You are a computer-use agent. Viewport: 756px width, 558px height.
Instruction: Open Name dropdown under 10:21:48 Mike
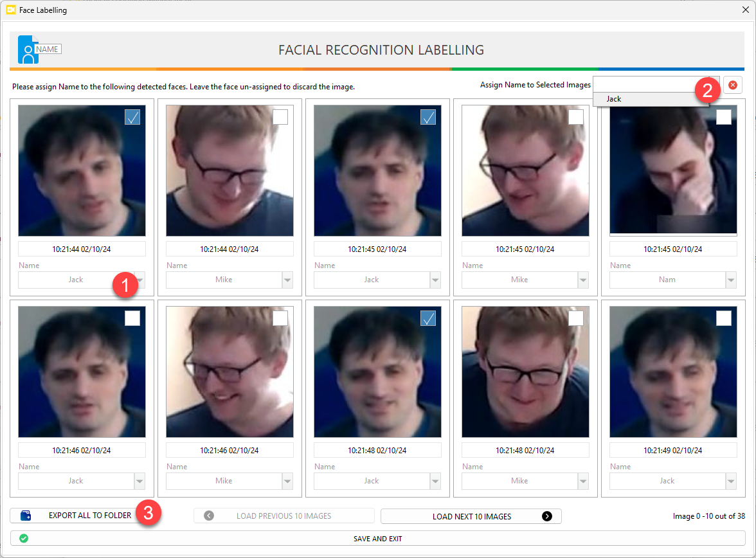pyautogui.click(x=584, y=481)
